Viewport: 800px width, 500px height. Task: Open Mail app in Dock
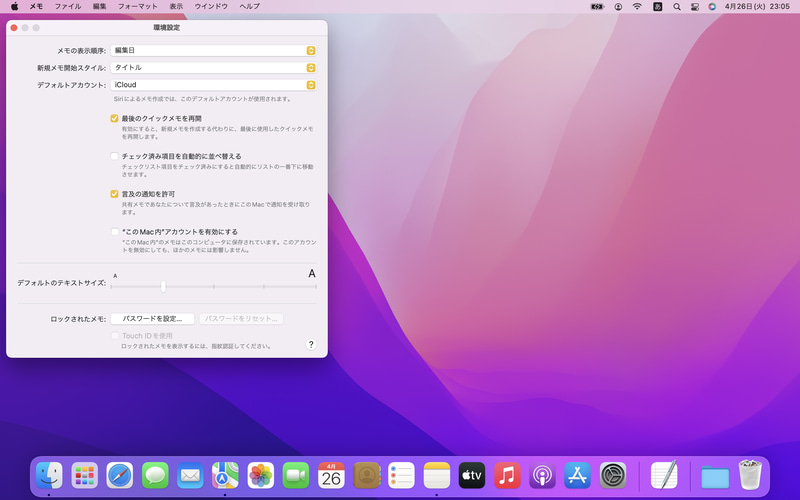pyautogui.click(x=190, y=476)
